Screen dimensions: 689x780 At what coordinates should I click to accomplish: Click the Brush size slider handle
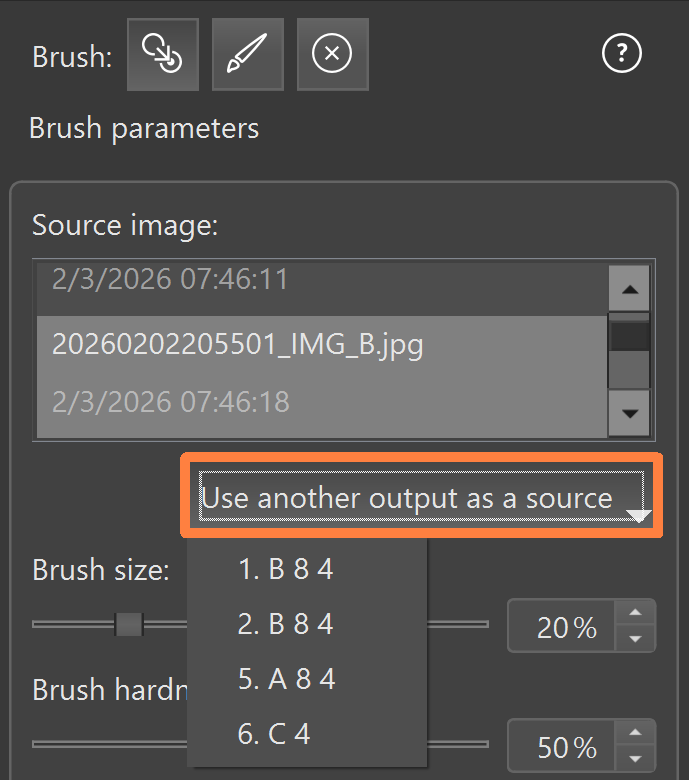(x=129, y=625)
